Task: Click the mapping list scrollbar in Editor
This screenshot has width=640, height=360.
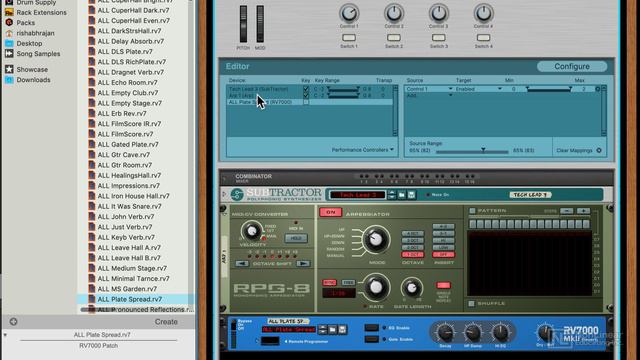Action: (604, 111)
